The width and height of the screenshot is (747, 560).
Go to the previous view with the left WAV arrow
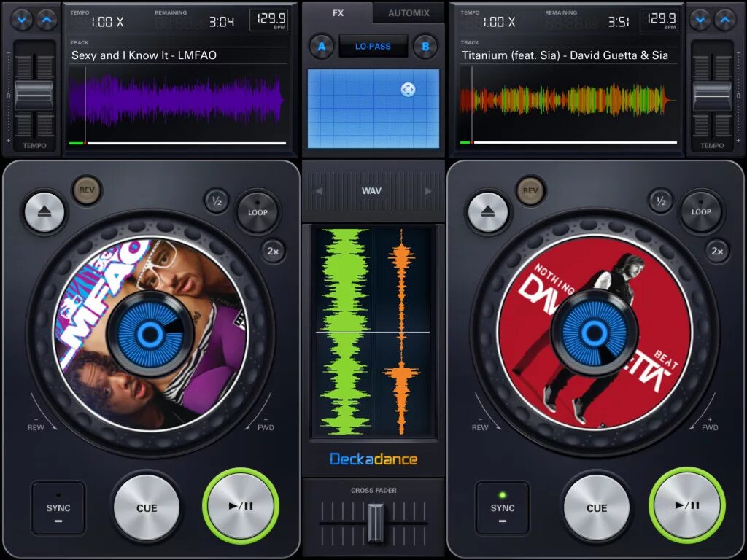coord(318,191)
